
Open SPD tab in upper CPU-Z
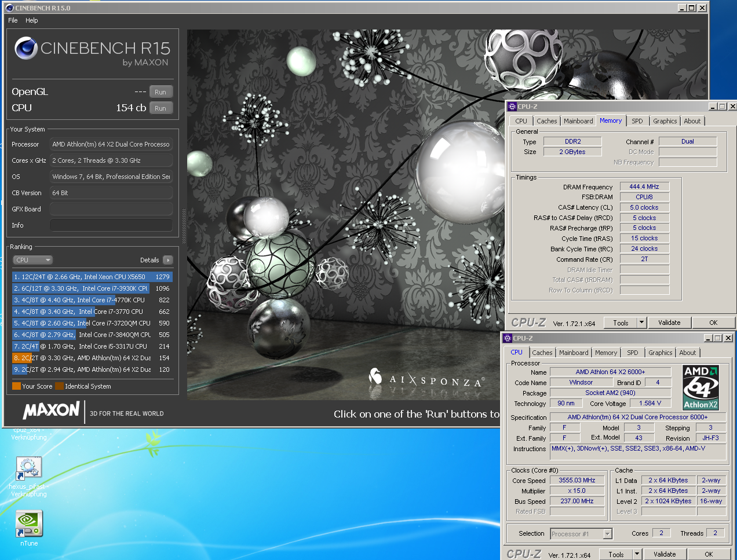(637, 121)
